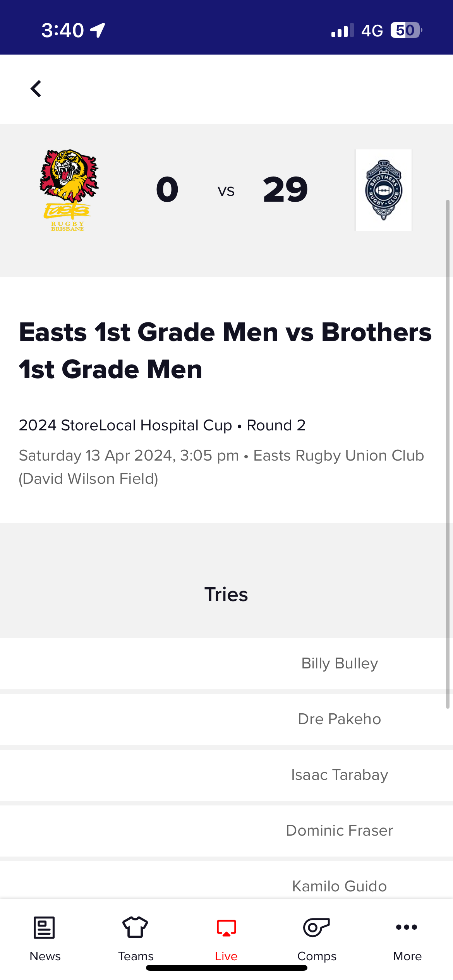453x980 pixels.
Task: Select try scorer Isaac Tarabay
Action: [340, 775]
